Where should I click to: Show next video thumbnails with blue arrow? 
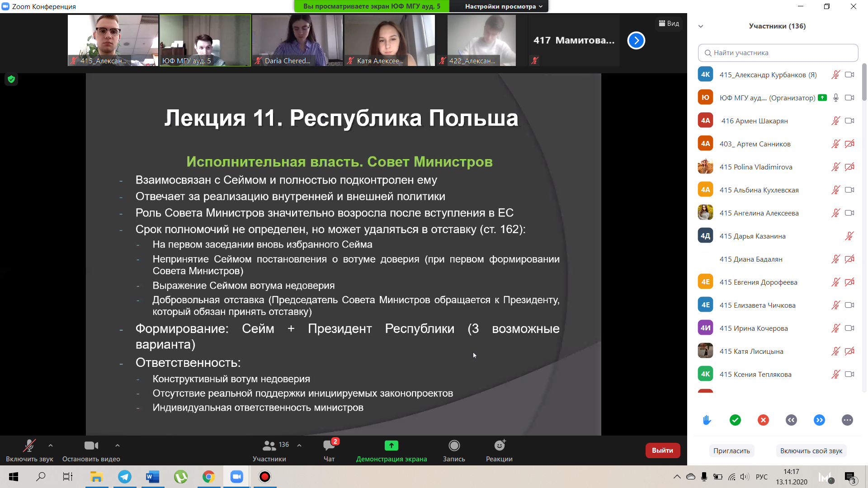(636, 41)
